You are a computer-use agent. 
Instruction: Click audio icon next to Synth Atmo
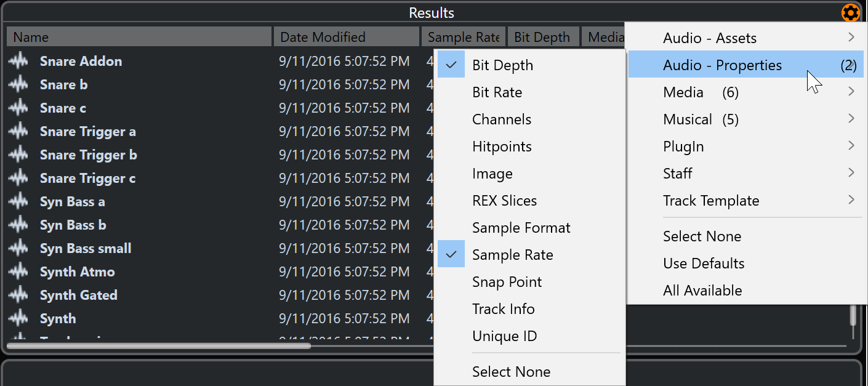pyautogui.click(x=19, y=271)
